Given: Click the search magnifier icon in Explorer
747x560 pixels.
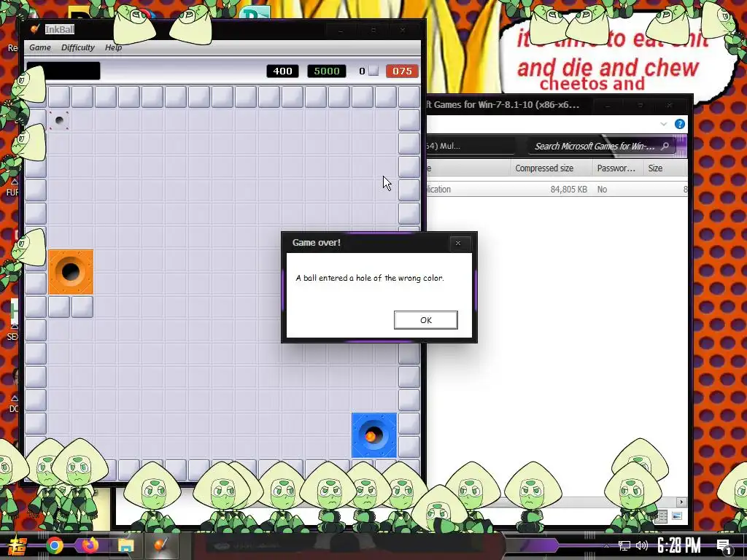Looking at the screenshot, I should [x=665, y=146].
